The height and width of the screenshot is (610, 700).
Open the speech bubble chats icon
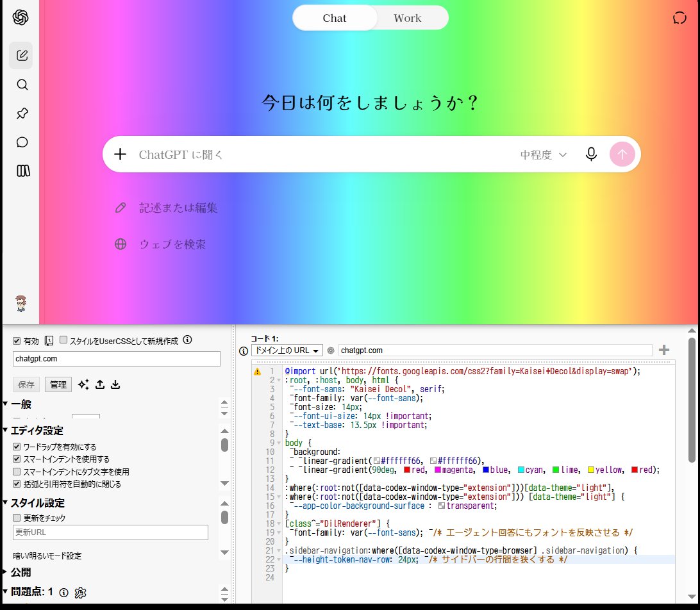point(22,142)
